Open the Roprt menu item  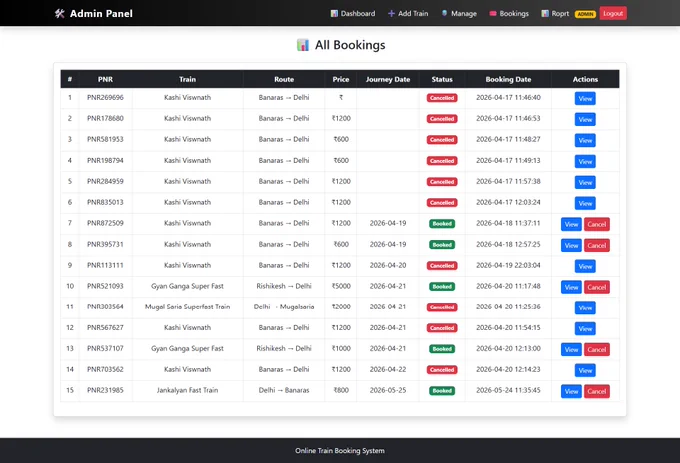(555, 13)
